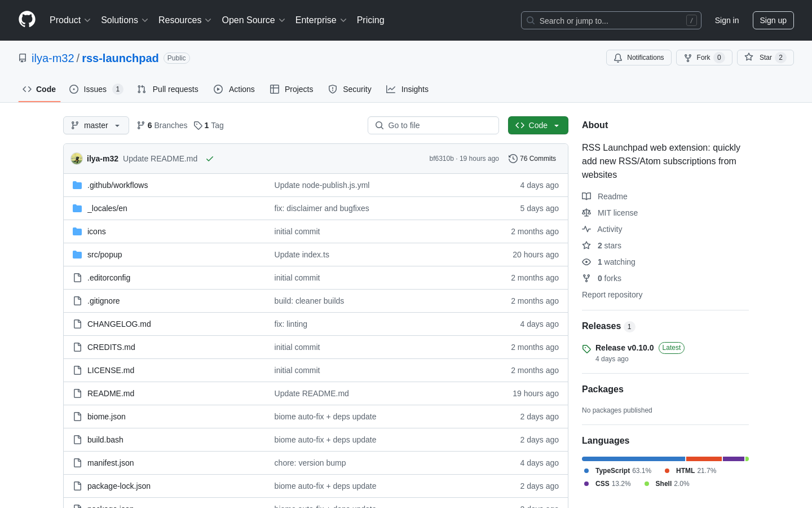Viewport: 812px width, 508px height.
Task: Click the green commit status checkmark
Action: (210, 159)
